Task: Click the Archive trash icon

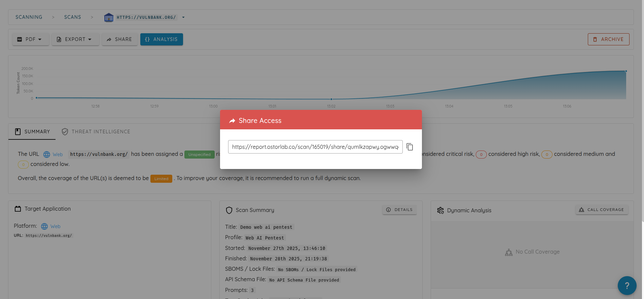Action: pyautogui.click(x=595, y=39)
